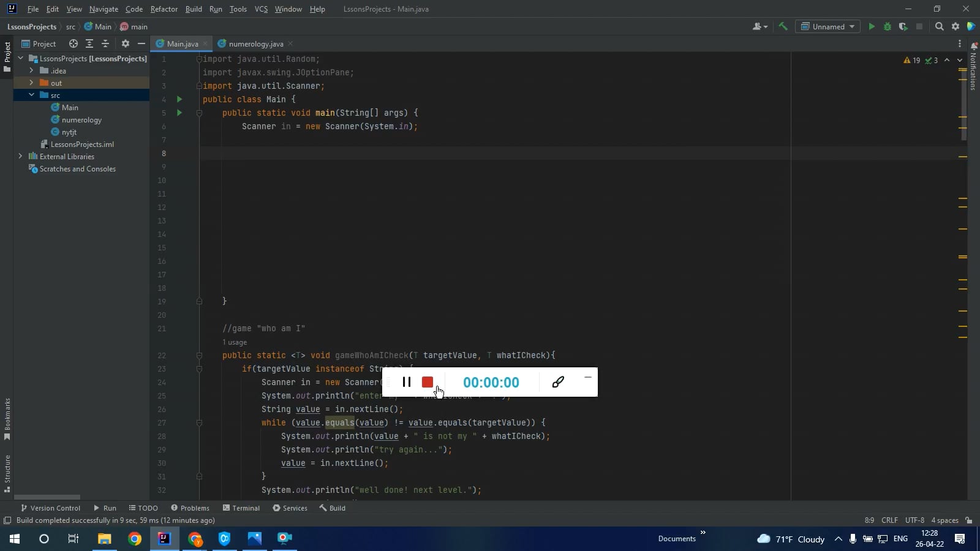Expand External Libraries in the Project tree
This screenshot has height=551, width=980.
pos(20,156)
